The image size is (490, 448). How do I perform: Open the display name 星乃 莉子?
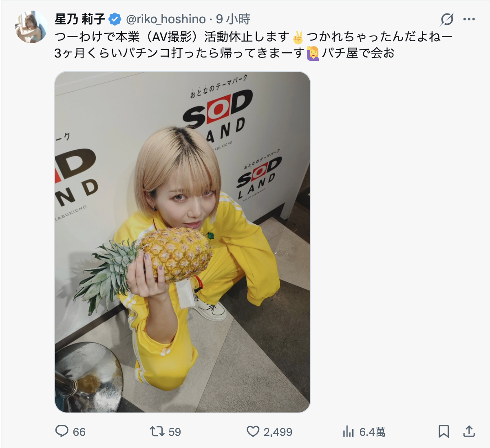pyautogui.click(x=80, y=19)
